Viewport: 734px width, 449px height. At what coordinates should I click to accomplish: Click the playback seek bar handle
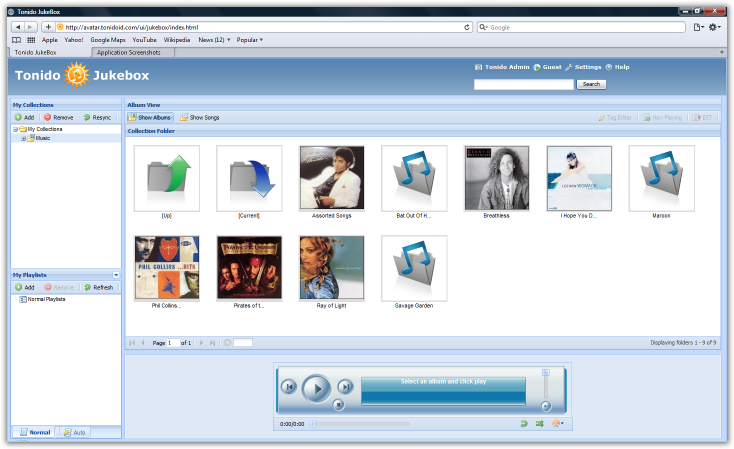click(x=313, y=424)
